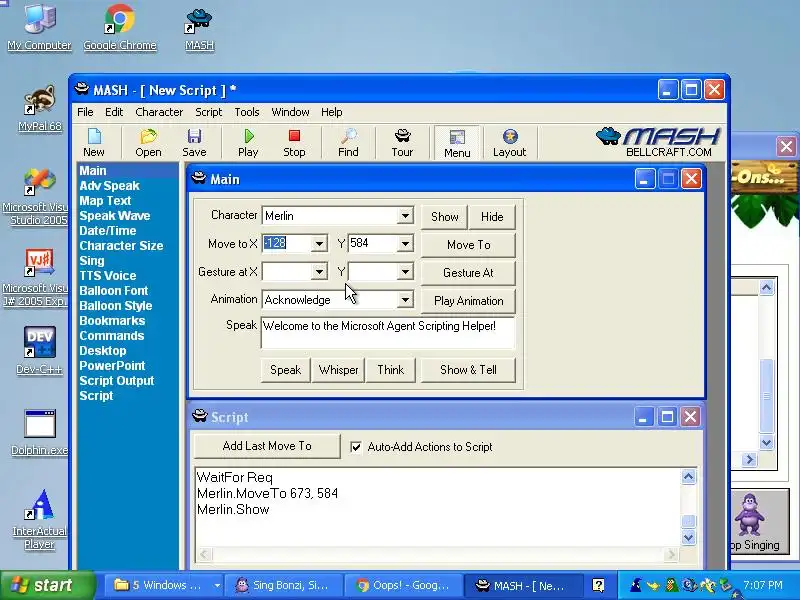Click the Play Animation button
800x600 pixels.
468,301
